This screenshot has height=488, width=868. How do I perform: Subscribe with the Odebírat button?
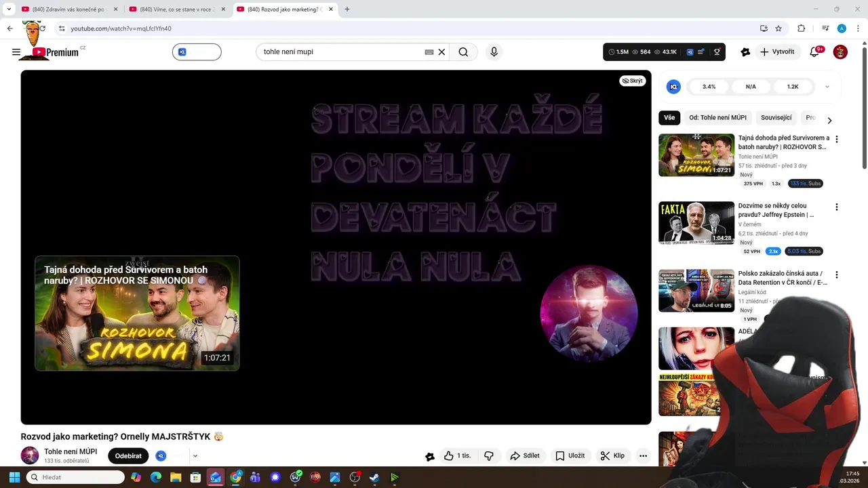pos(128,455)
